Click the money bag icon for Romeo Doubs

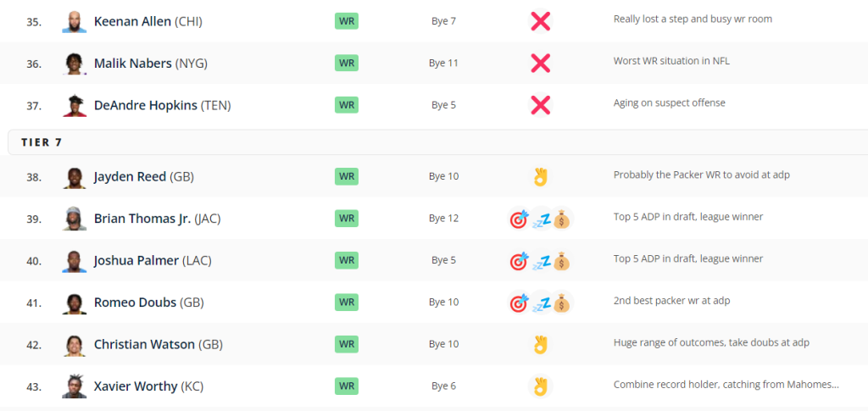561,303
